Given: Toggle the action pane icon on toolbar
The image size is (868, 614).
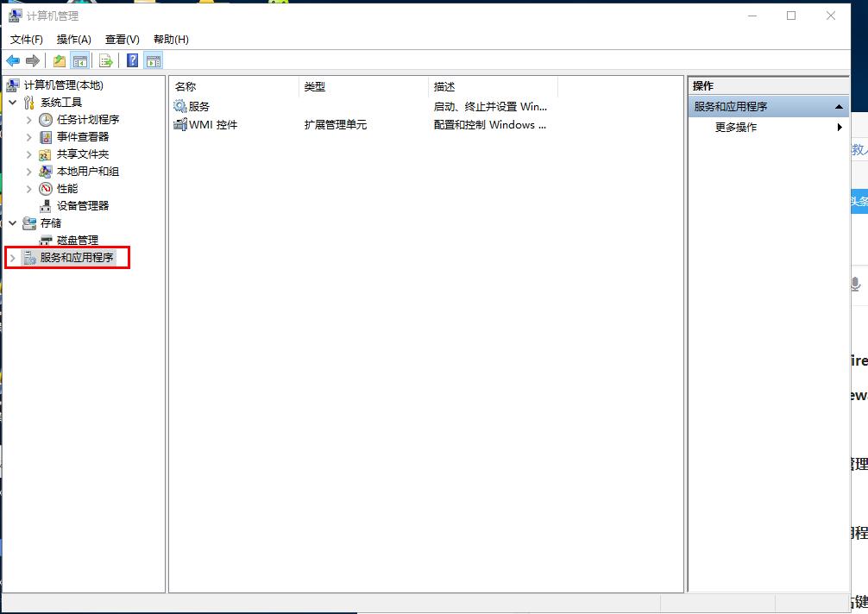Looking at the screenshot, I should [153, 60].
